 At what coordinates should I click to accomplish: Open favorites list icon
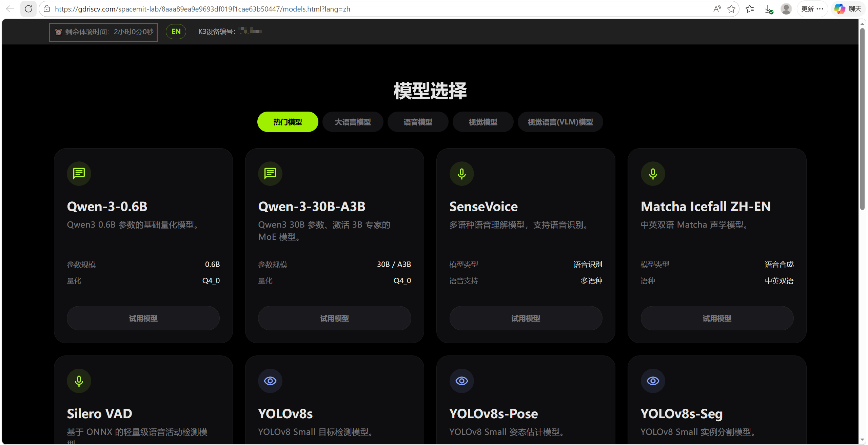point(750,9)
